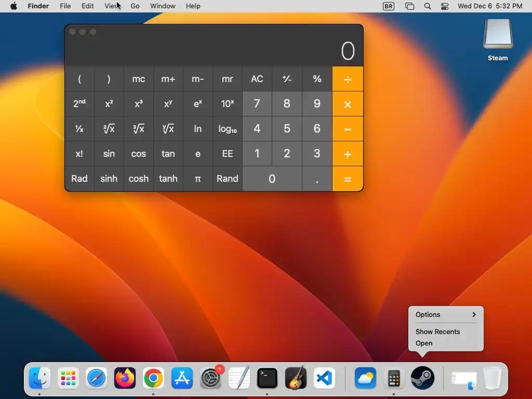
Task: Click the factorial x! key
Action: pos(79,154)
